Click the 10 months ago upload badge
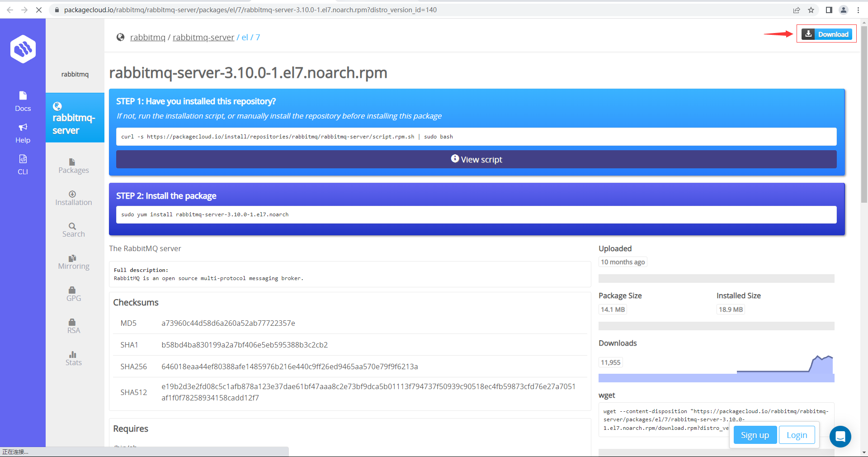Image resolution: width=868 pixels, height=457 pixels. tap(623, 262)
